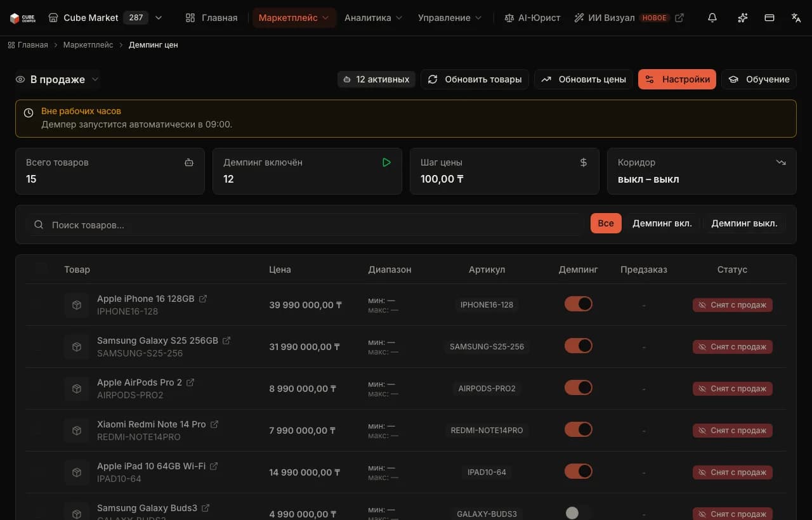This screenshot has height=520, width=812.
Task: Click the IPHONE16-128 article chip
Action: pos(487,305)
